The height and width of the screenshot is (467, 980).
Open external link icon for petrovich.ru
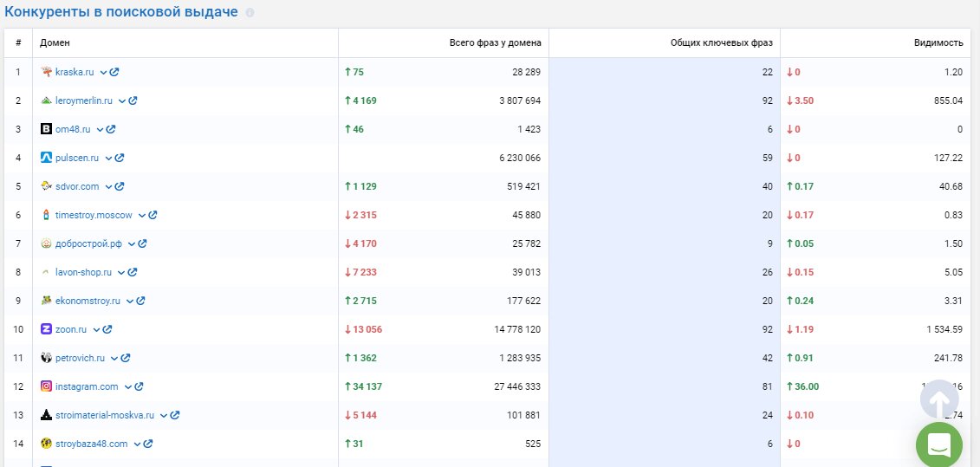click(x=126, y=358)
